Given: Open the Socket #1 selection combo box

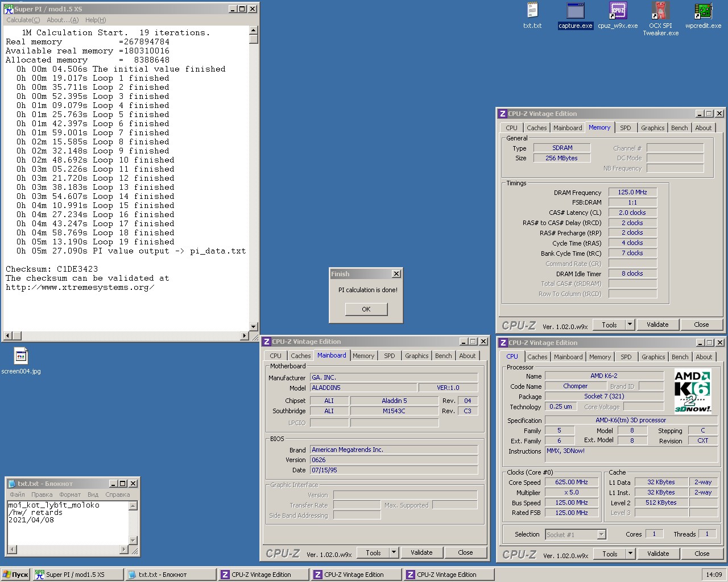Looking at the screenshot, I should click(576, 535).
